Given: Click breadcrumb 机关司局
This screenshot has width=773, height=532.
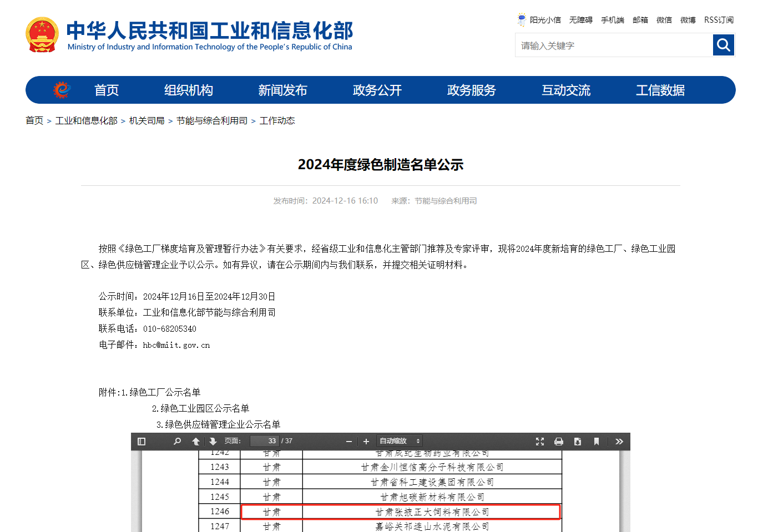Looking at the screenshot, I should [x=147, y=120].
